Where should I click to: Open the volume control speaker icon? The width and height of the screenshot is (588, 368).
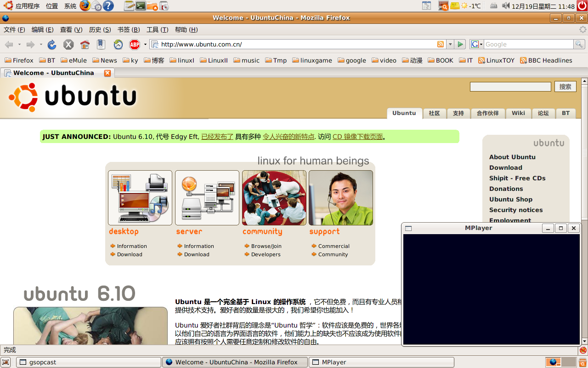click(x=506, y=6)
